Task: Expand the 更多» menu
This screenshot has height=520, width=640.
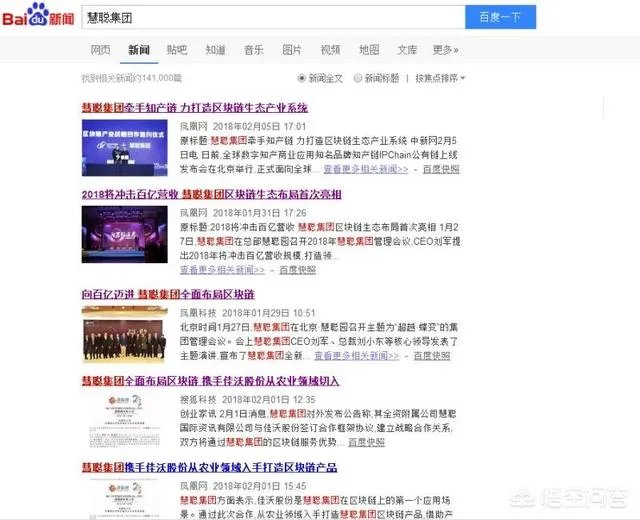Action: pyautogui.click(x=445, y=50)
